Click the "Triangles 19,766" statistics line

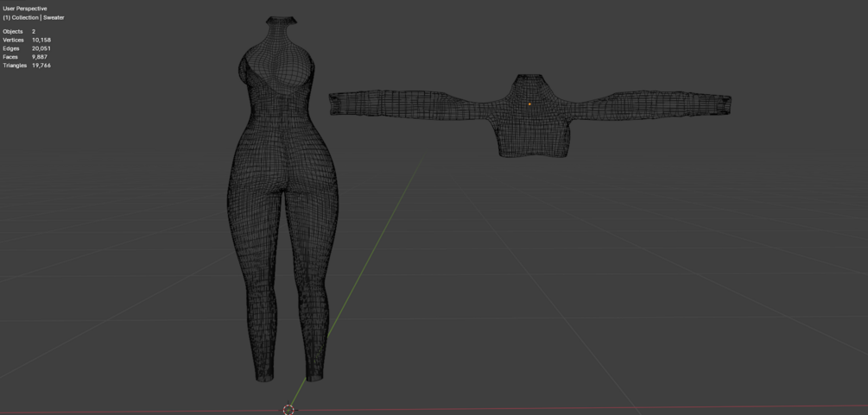pyautogui.click(x=27, y=66)
